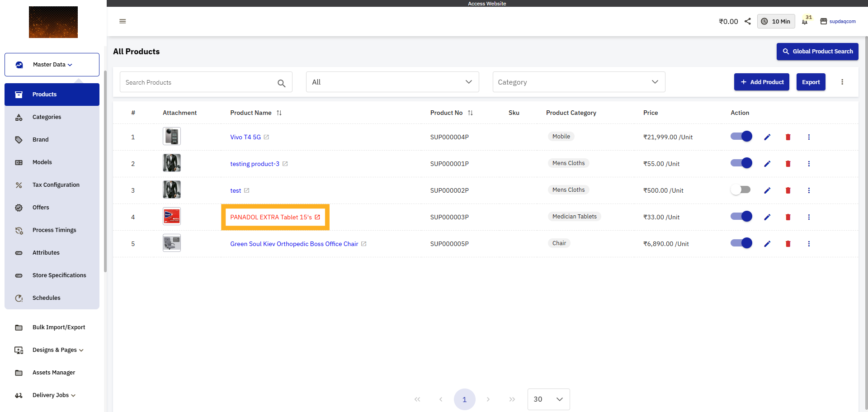Click the share icon near the wallet balance
The width and height of the screenshot is (868, 412).
[x=747, y=21]
